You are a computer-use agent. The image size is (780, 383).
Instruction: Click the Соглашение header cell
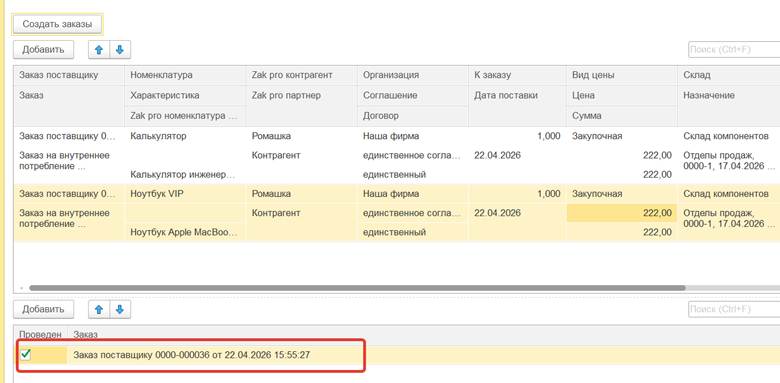pyautogui.click(x=412, y=95)
